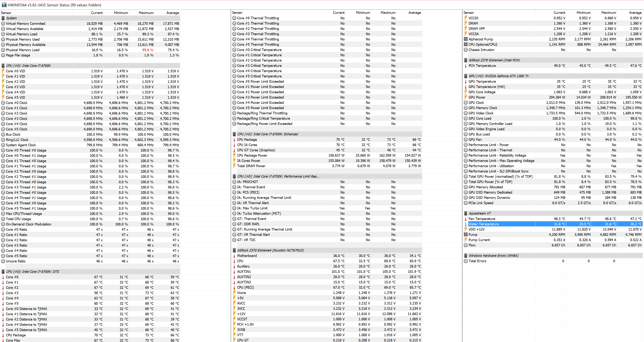
Task: Select the ASRock Z370 Extreme4 (Nuvoton NCT6791D) group header
Action: [270, 250]
